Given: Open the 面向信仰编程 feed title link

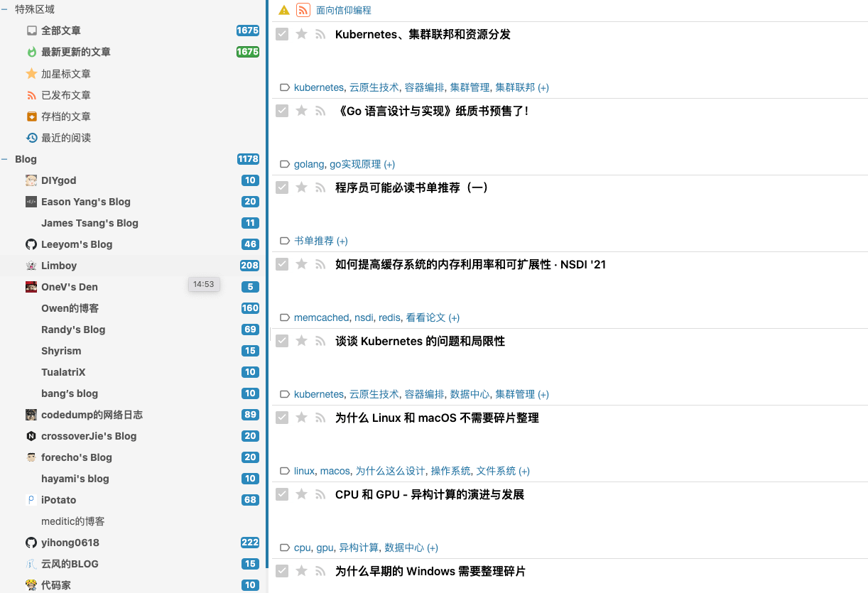Looking at the screenshot, I should [x=344, y=10].
